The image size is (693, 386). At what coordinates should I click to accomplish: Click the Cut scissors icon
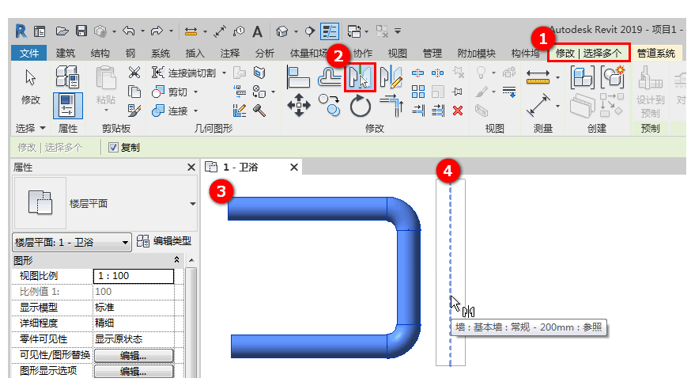[x=134, y=72]
